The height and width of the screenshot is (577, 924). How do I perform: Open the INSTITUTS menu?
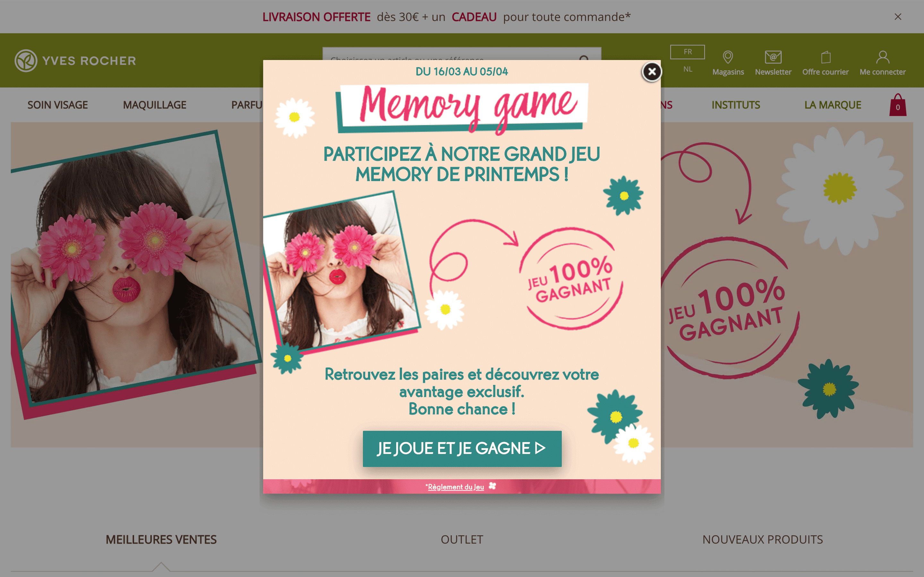tap(735, 105)
